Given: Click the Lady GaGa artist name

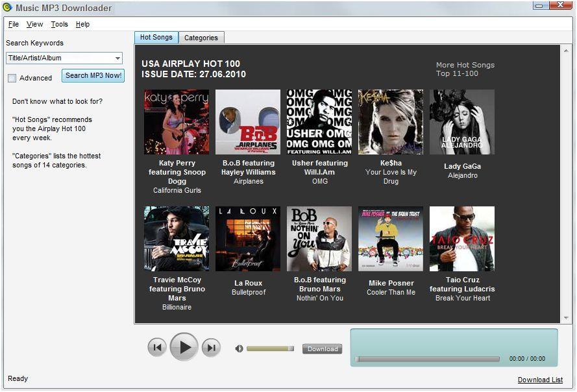Looking at the screenshot, I should 463,166.
